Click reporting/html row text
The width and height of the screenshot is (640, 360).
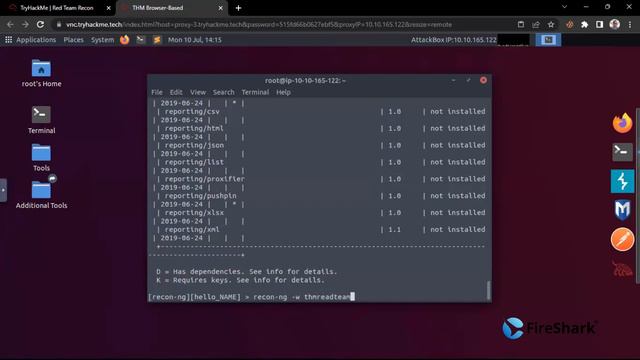194,128
